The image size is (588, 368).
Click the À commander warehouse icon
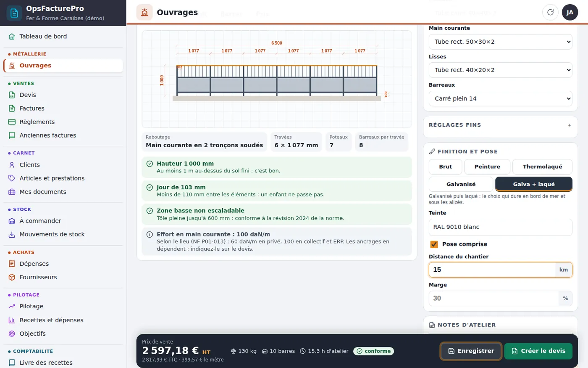[12, 221]
